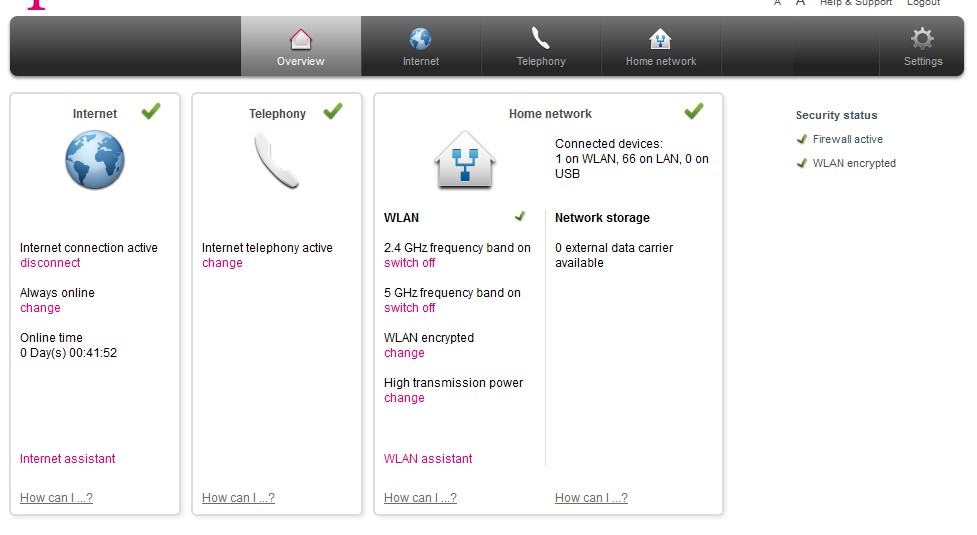Expand 'How can I ...?' in Telephony panel
This screenshot has width=977, height=535.
point(238,498)
